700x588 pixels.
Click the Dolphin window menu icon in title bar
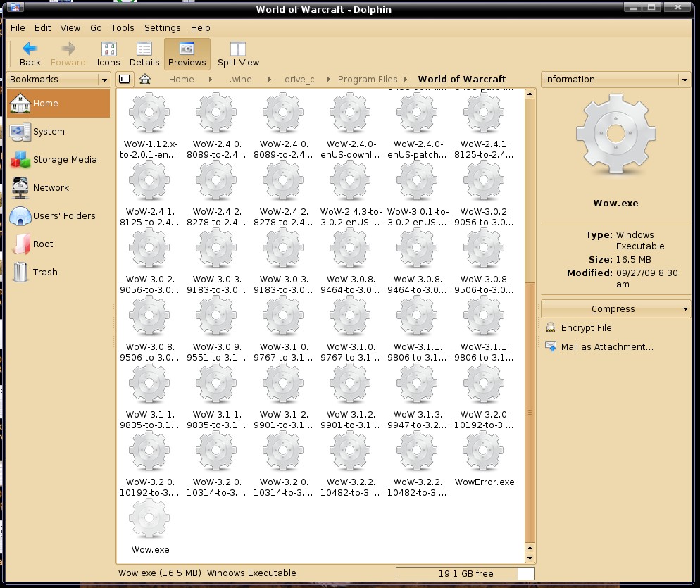[15, 7]
